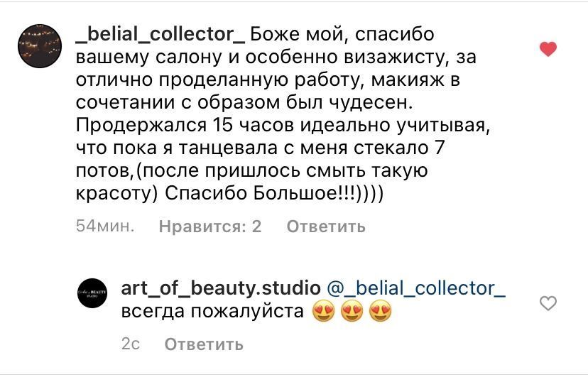This screenshot has height=377, width=588.
Task: Open the _belial_collector_ username at comment start
Action: [160, 35]
